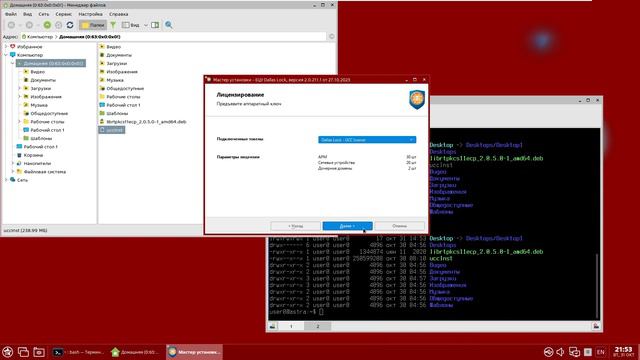The height and width of the screenshot is (360, 640).
Task: Expand the Избранное tree node
Action: pyautogui.click(x=6, y=47)
